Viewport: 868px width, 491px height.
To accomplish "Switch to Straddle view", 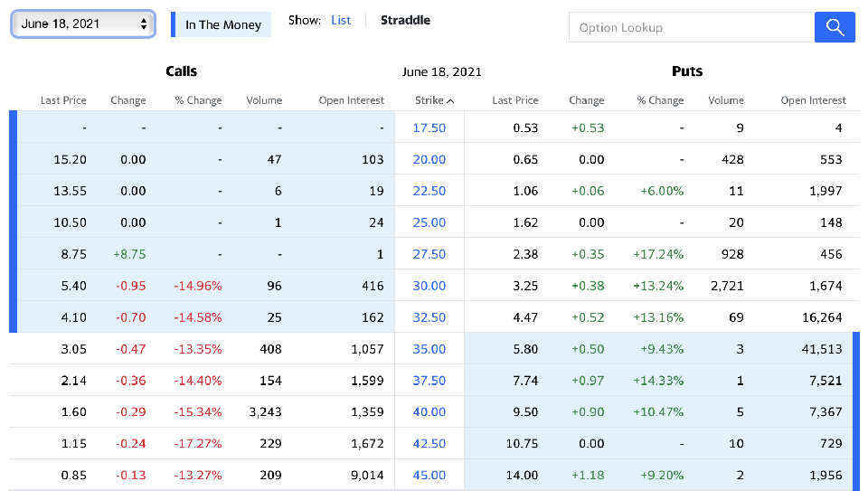I will (x=405, y=20).
